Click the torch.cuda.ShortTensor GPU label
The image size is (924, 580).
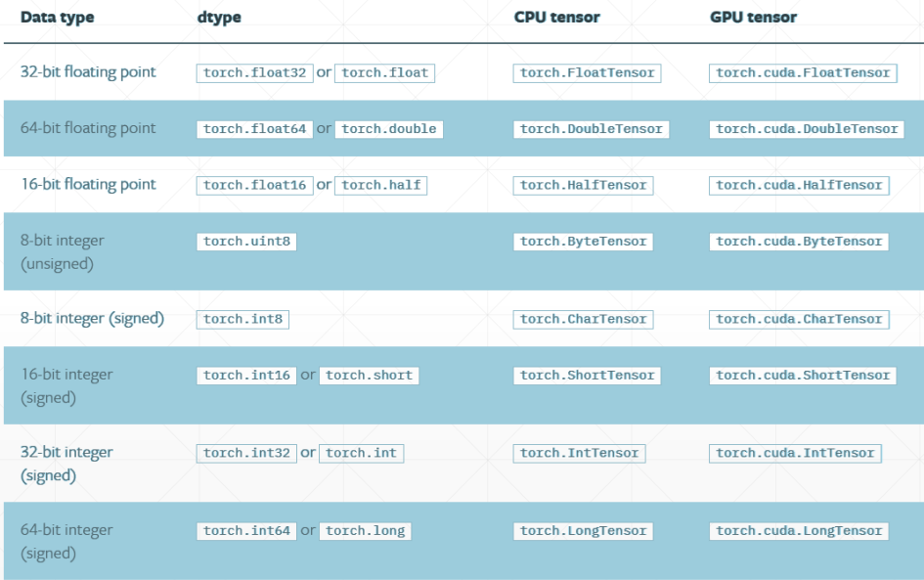pos(803,376)
